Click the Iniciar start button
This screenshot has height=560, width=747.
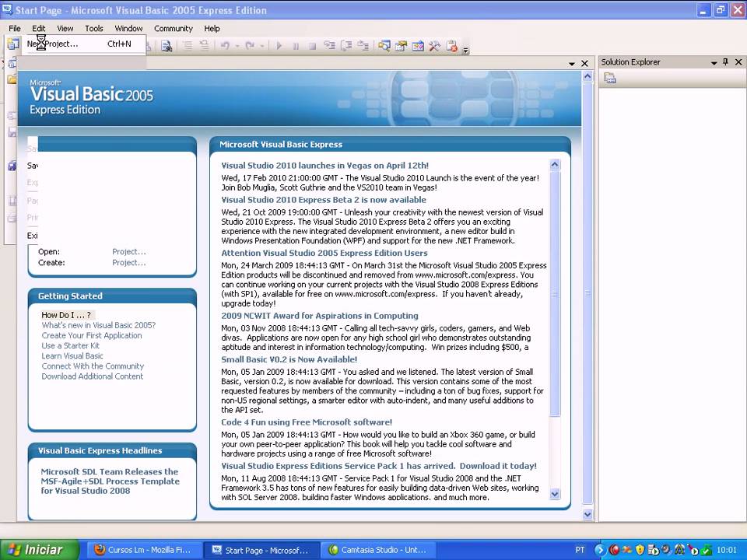(40, 550)
